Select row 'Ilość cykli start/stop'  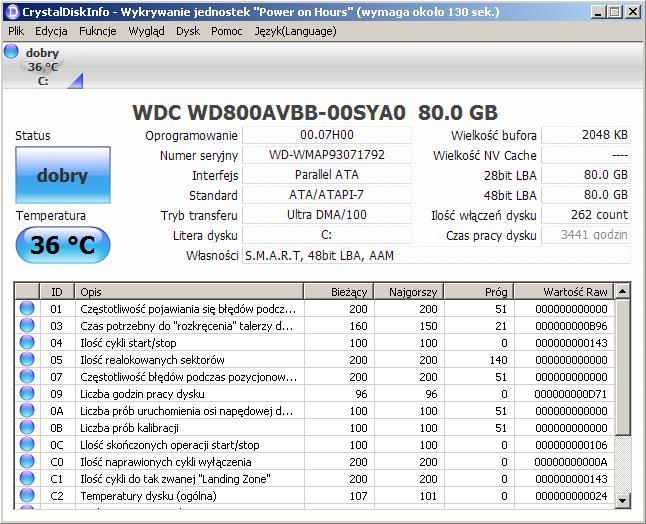314,343
